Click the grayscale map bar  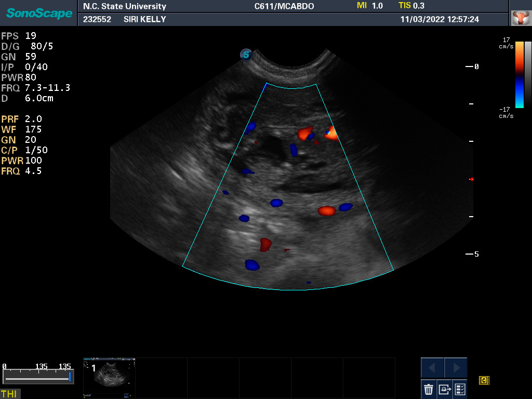tap(528, 74)
